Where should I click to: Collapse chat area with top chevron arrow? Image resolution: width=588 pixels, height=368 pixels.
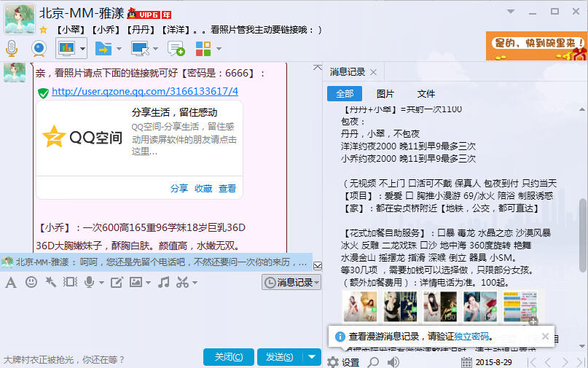point(317,68)
